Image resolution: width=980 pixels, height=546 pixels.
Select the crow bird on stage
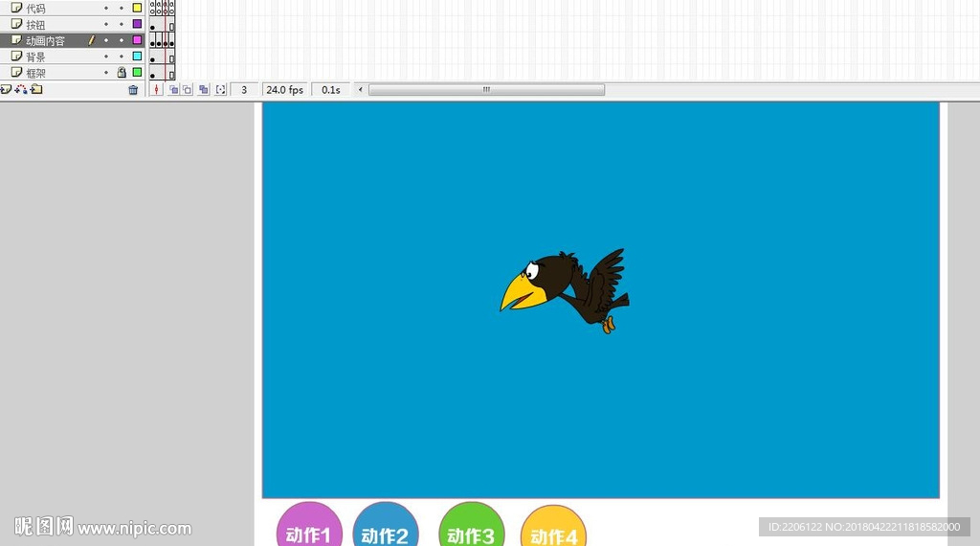coord(565,291)
